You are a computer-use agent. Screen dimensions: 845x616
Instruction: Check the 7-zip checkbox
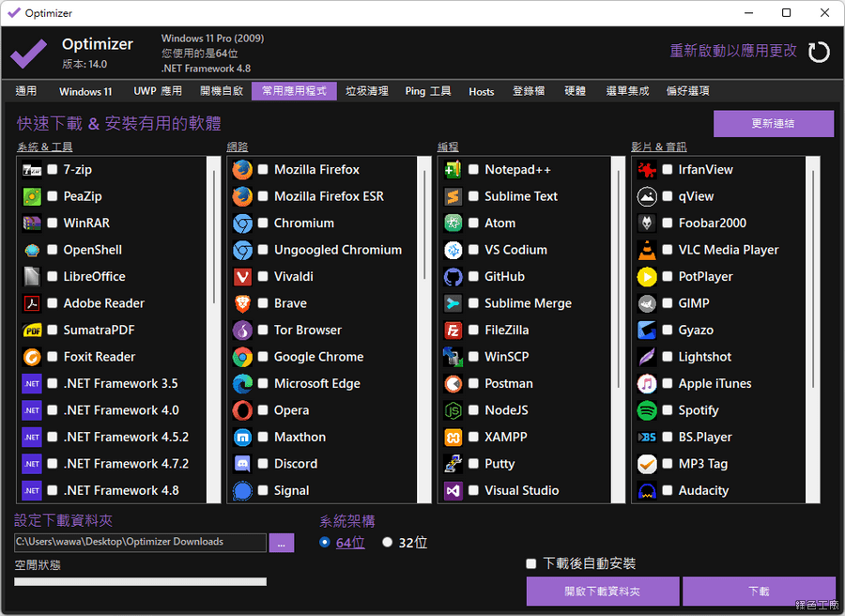[53, 170]
